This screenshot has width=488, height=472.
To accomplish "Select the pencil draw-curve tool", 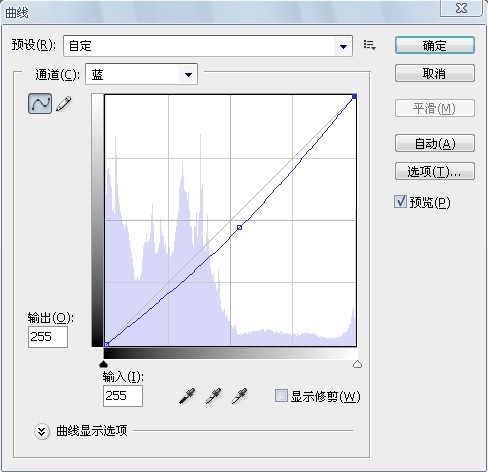I will coord(64,104).
